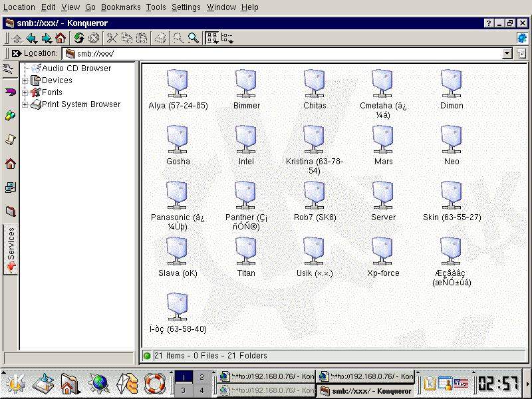This screenshot has width=532, height=399.
Task: Expand the Devices tree node
Action: click(25, 80)
